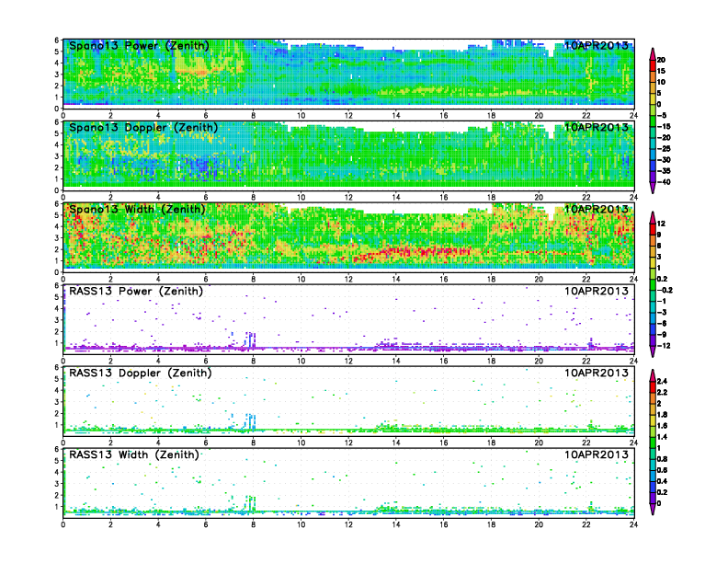Click hour 22 tick below RASS13 Doppler plot
728x563 pixels.
(586, 442)
